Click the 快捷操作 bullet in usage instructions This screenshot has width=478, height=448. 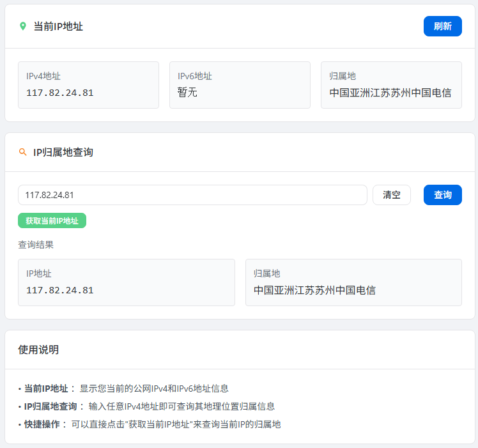pyautogui.click(x=42, y=424)
